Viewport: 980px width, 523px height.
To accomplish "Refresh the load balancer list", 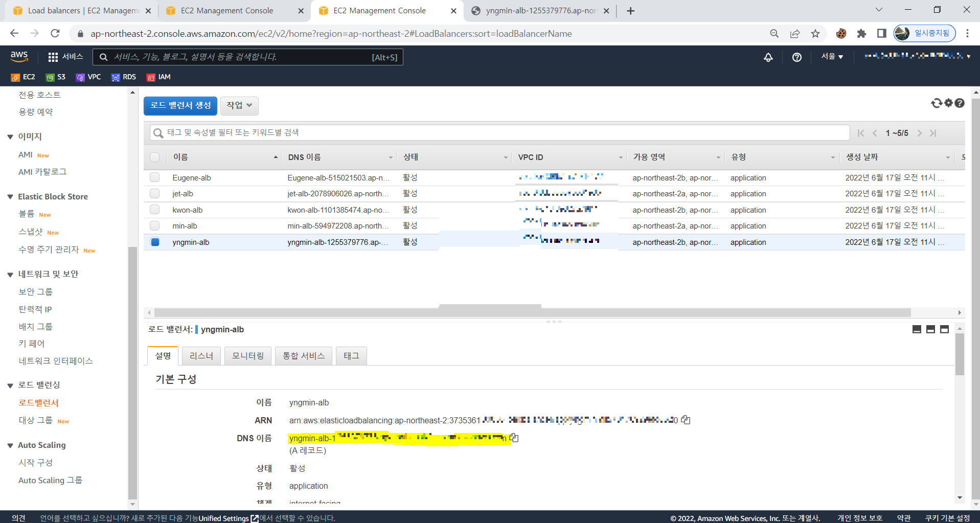I will [937, 103].
